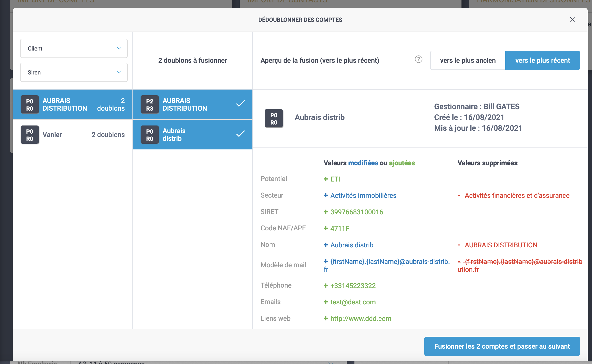
Task: Close the Dédoublonner des comptes dialog
Action: click(x=572, y=19)
